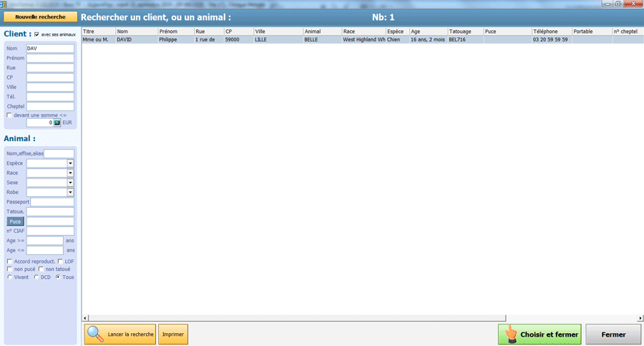Image resolution: width=644 pixels, height=346 pixels.
Task: Select the DAVID cell in results row
Action: point(137,39)
